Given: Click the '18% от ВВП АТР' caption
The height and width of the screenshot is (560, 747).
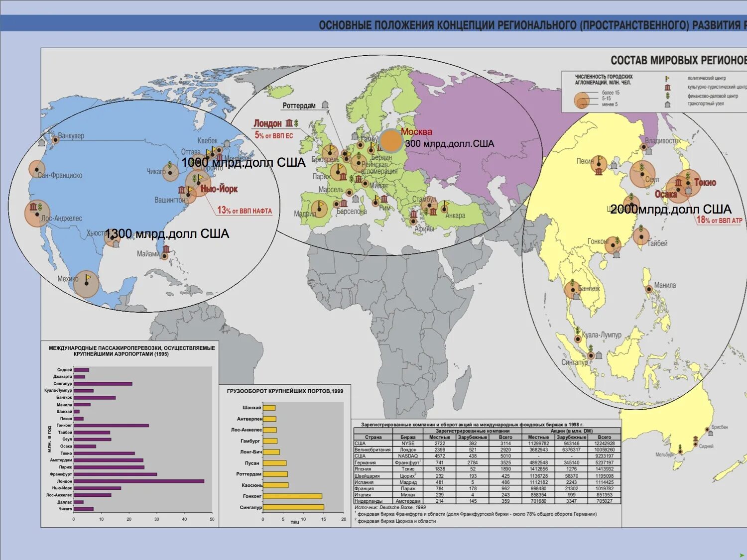Looking at the screenshot, I should 719,220.
